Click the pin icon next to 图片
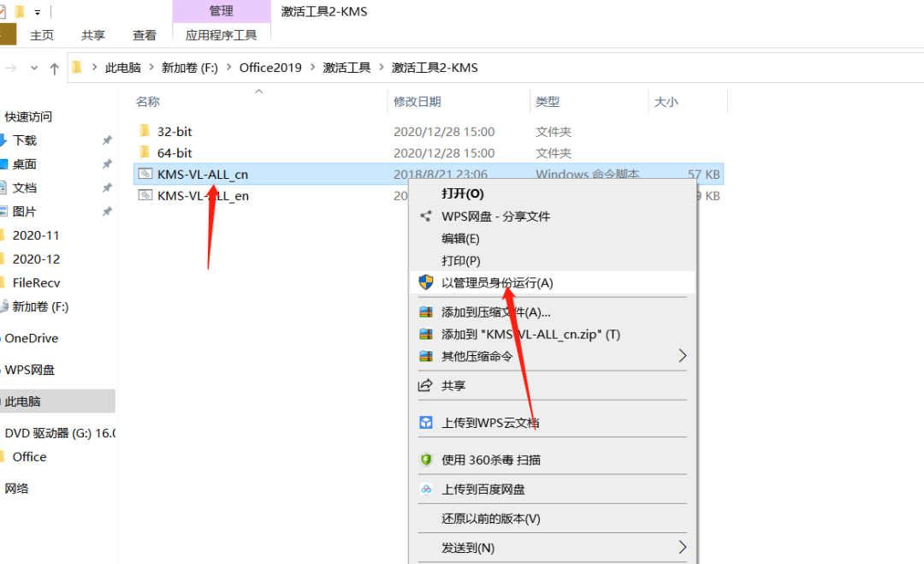The height and width of the screenshot is (564, 924). click(x=107, y=211)
